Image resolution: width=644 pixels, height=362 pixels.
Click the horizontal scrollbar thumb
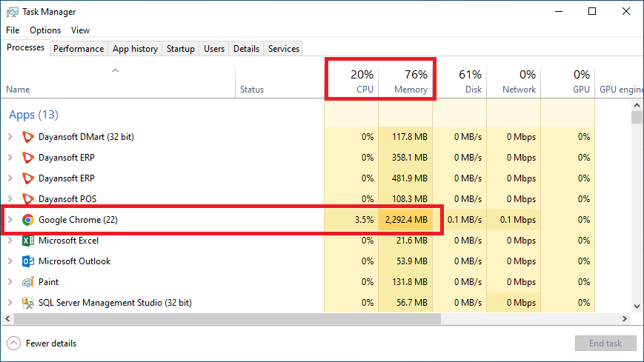(228, 318)
